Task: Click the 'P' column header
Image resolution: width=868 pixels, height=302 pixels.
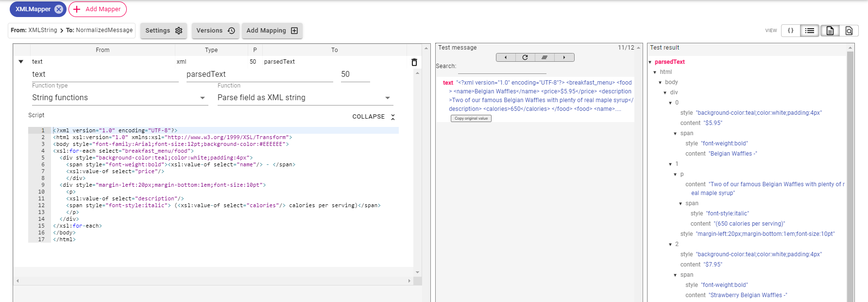Action: pos(255,50)
